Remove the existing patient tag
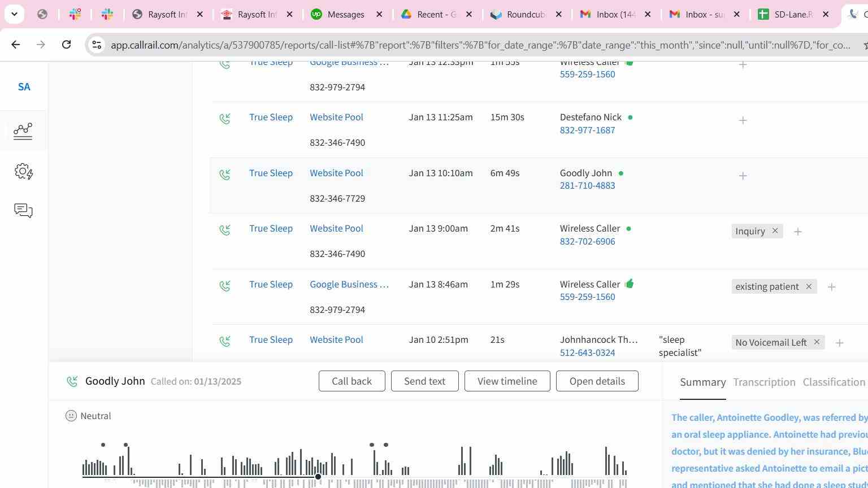Screen dimensions: 868x488 pyautogui.click(x=809, y=286)
